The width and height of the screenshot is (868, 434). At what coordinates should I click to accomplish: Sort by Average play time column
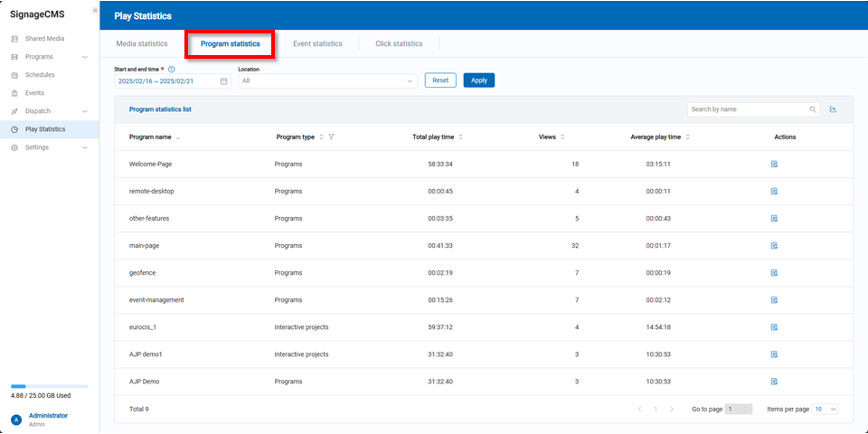click(688, 137)
